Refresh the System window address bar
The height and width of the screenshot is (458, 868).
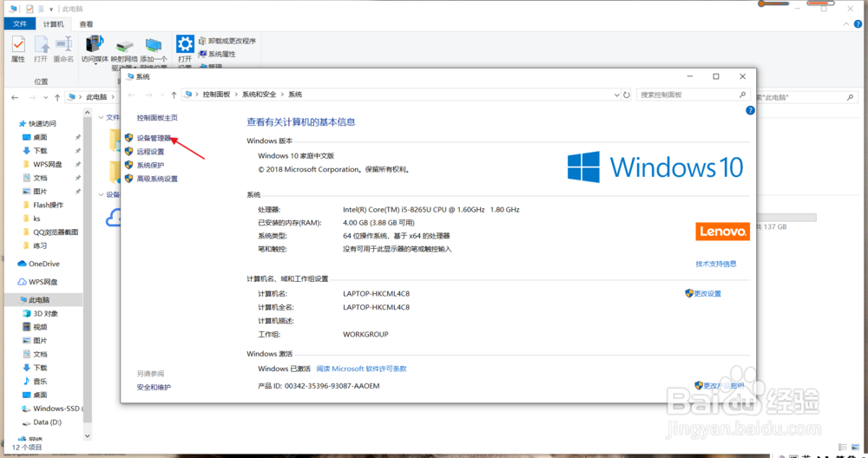[627, 95]
